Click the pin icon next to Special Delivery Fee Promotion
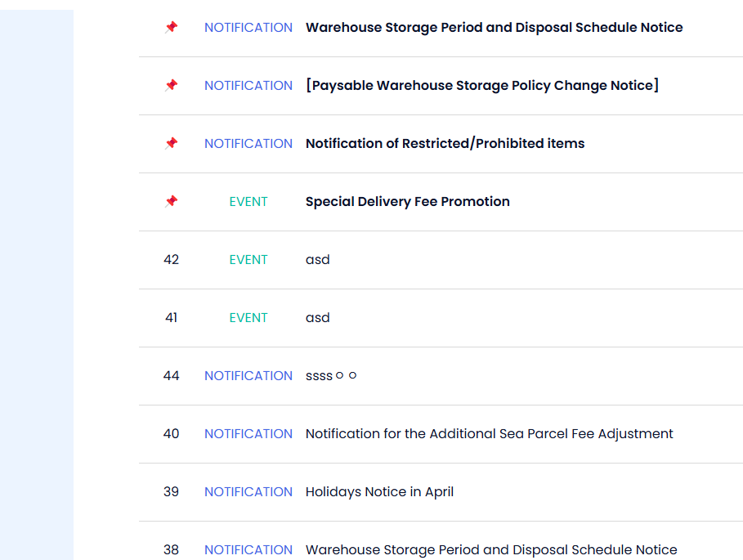Image resolution: width=743 pixels, height=560 pixels. pos(171,201)
